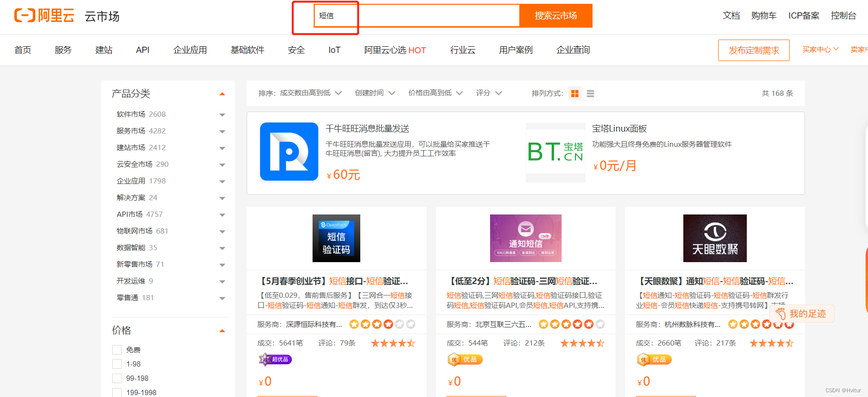Open the API nav item
This screenshot has height=397, width=868.
coord(143,50)
